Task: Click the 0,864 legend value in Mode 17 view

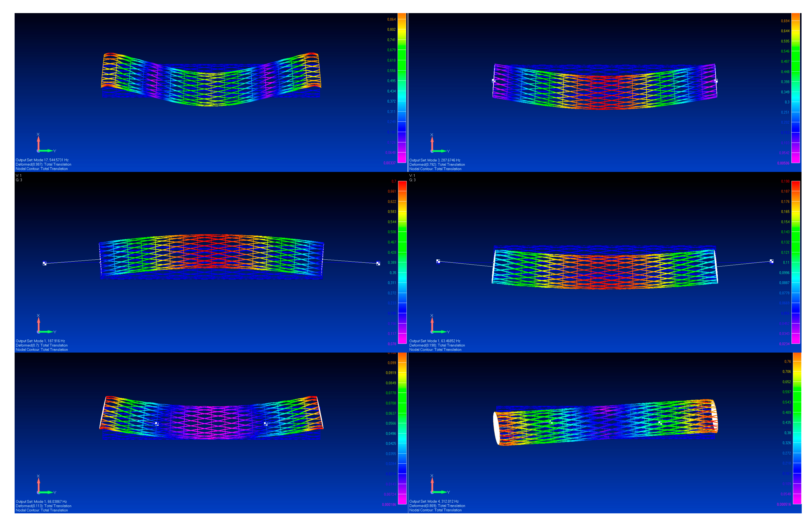Action: [x=391, y=19]
